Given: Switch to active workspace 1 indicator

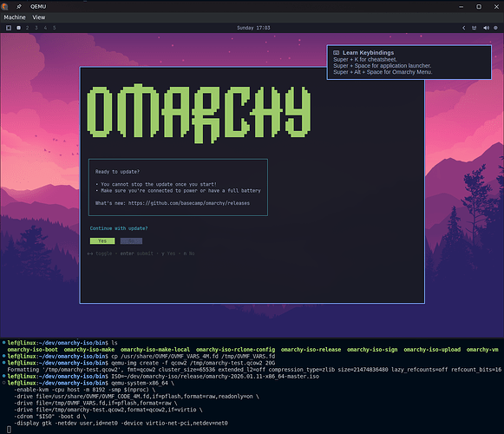Looking at the screenshot, I should pos(18,28).
